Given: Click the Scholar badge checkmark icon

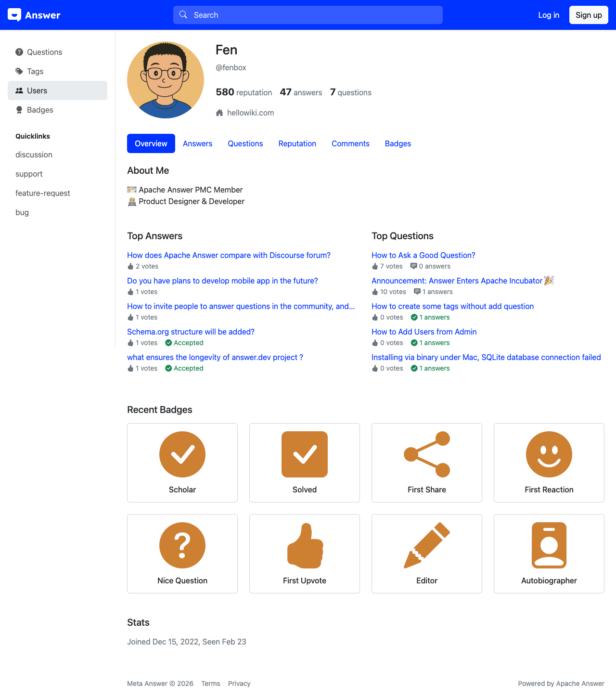Looking at the screenshot, I should [182, 454].
